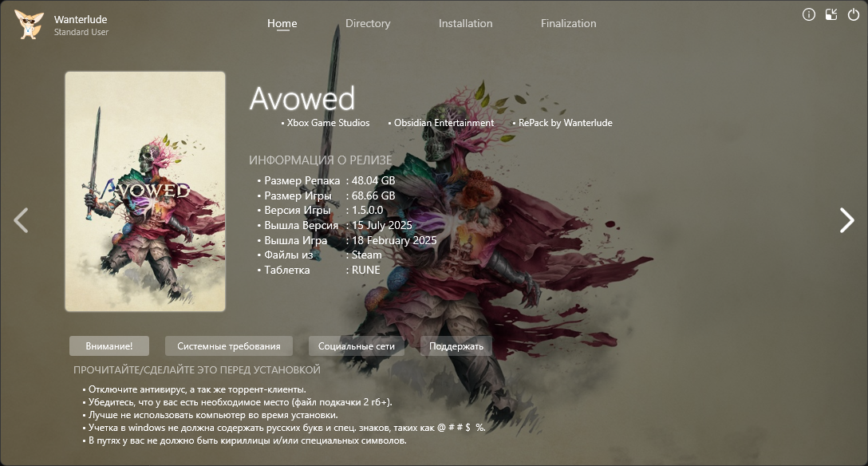868x466 pixels.
Task: Switch to the Installation tab
Action: coord(466,23)
